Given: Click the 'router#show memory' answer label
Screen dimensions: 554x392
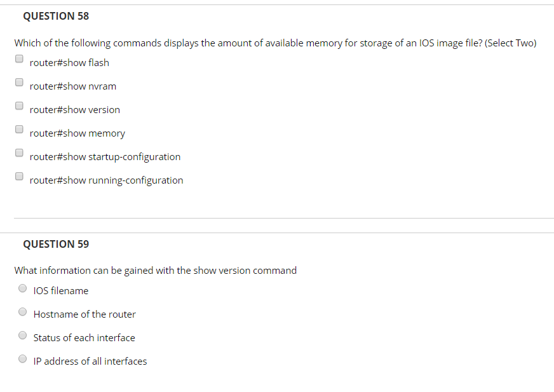Looking at the screenshot, I should pyautogui.click(x=78, y=133).
